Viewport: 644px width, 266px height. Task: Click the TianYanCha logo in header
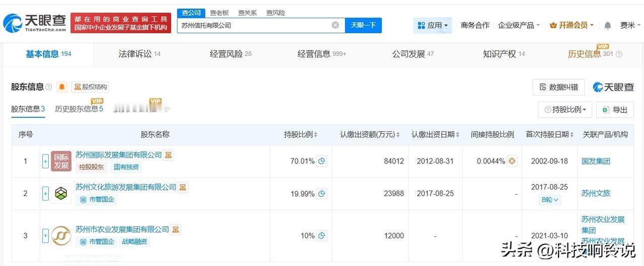point(34,23)
